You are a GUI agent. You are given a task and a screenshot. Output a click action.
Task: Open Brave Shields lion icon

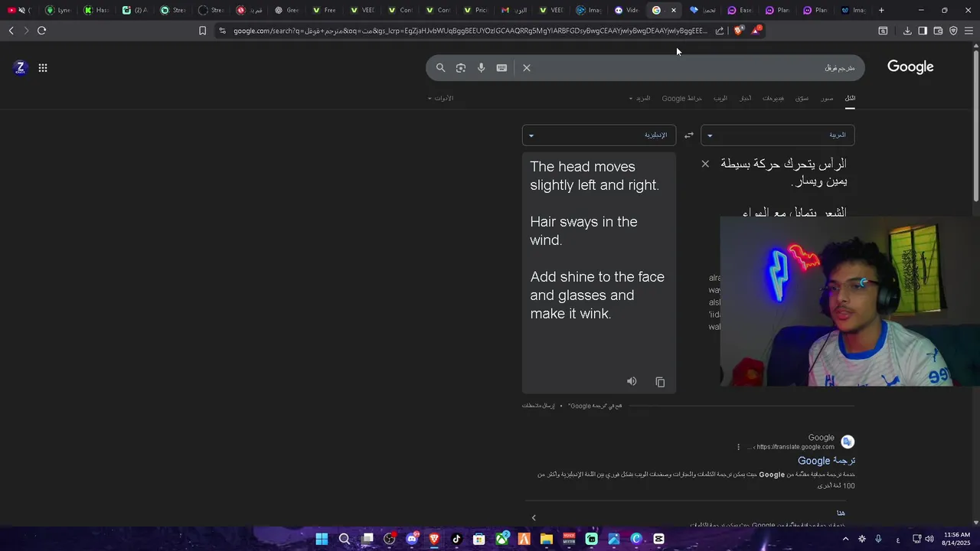coord(738,31)
